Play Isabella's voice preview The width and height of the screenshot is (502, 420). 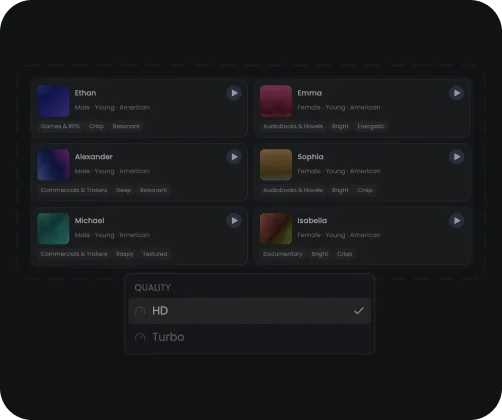[456, 221]
